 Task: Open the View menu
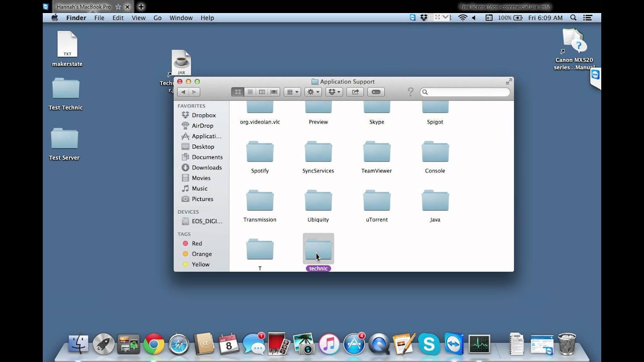coord(138,18)
